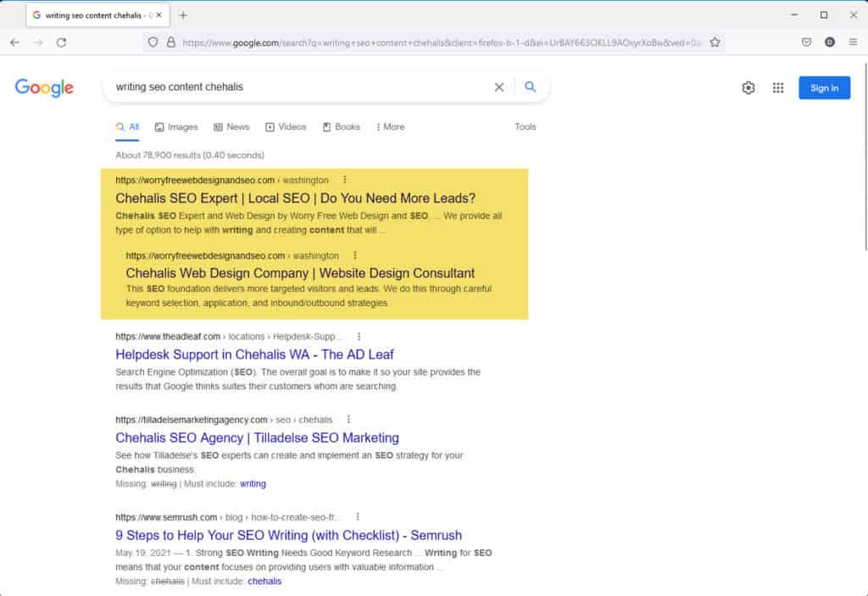This screenshot has height=596, width=868.
Task: Switch to the Videos tab
Action: pos(286,127)
